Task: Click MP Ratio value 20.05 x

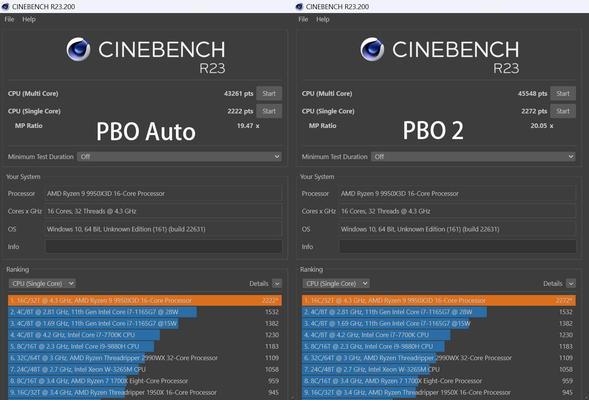Action: (542, 126)
